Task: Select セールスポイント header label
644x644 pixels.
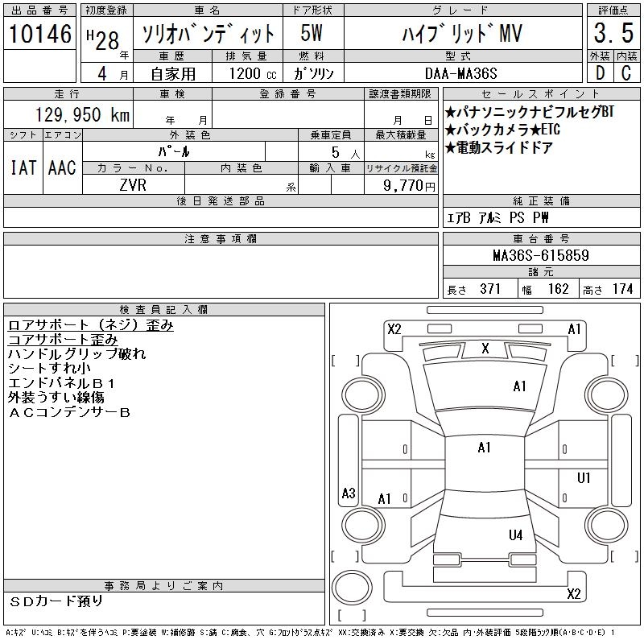Action: click(541, 94)
